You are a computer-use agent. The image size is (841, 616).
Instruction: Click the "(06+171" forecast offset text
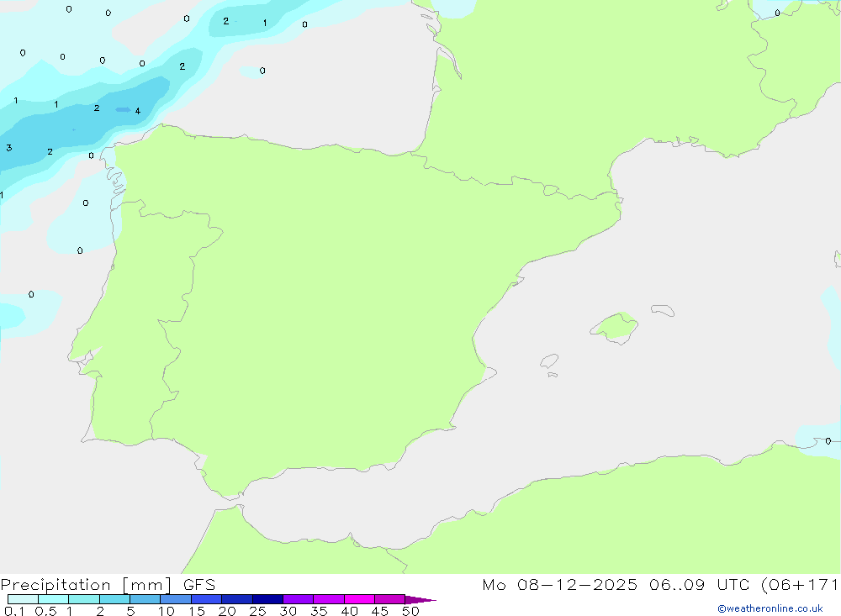pos(801,584)
